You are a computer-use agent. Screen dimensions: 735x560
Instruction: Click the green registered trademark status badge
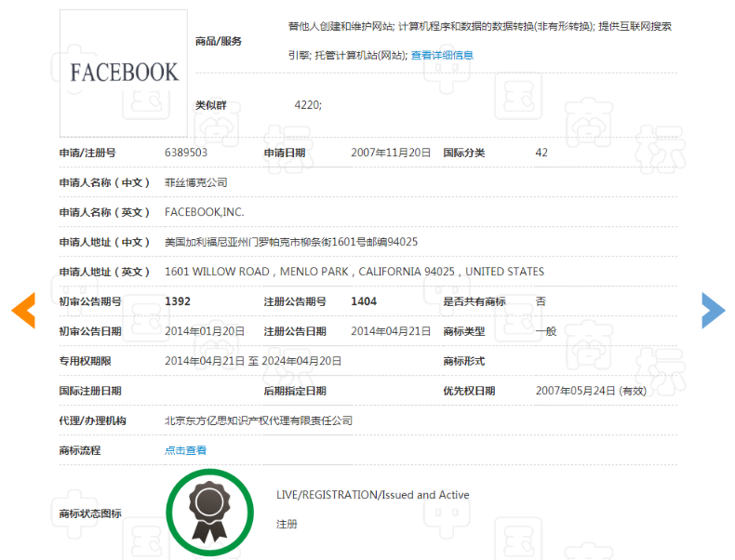coord(209,513)
